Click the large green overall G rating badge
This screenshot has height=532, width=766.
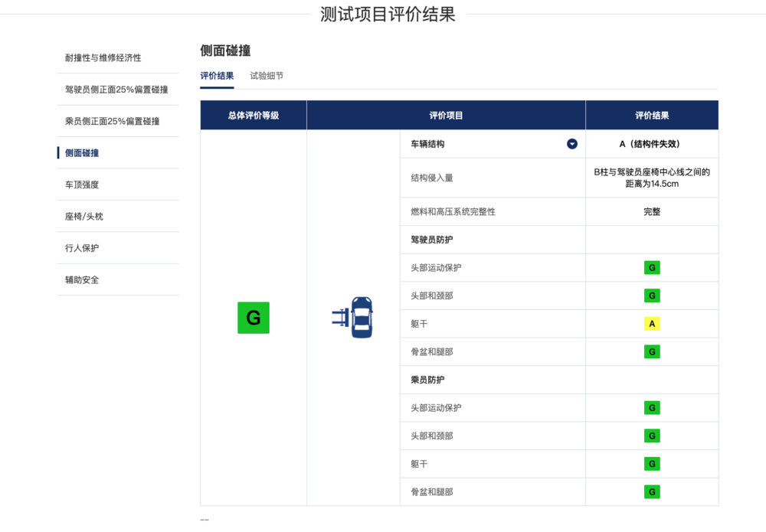[254, 318]
